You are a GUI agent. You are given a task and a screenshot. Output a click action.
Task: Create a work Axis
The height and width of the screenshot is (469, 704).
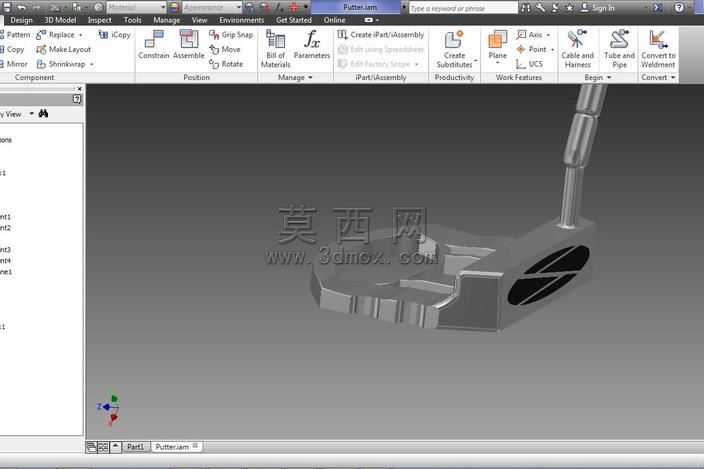529,35
